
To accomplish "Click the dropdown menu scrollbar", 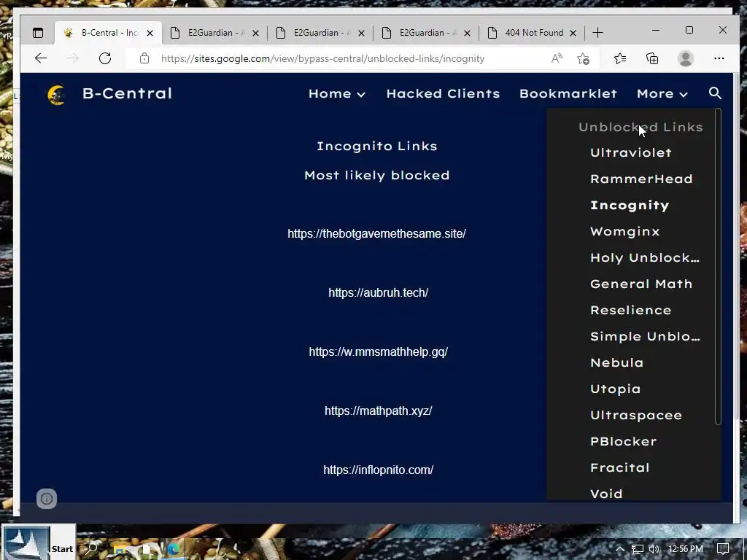I will [718, 267].
